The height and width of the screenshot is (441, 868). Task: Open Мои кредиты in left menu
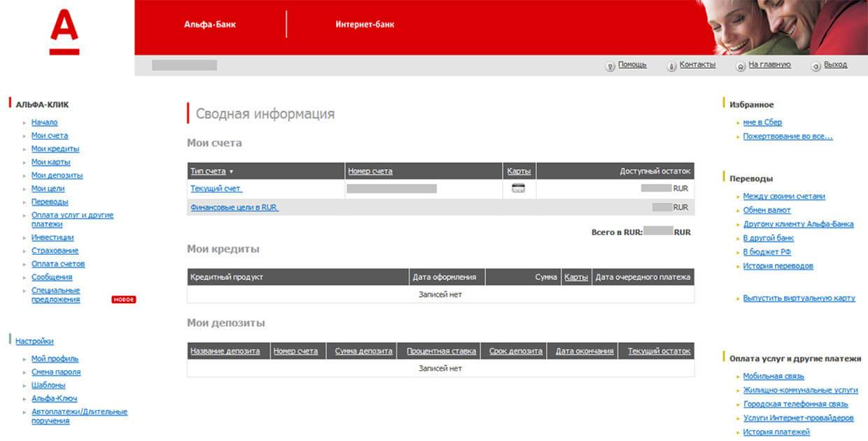coord(55,149)
